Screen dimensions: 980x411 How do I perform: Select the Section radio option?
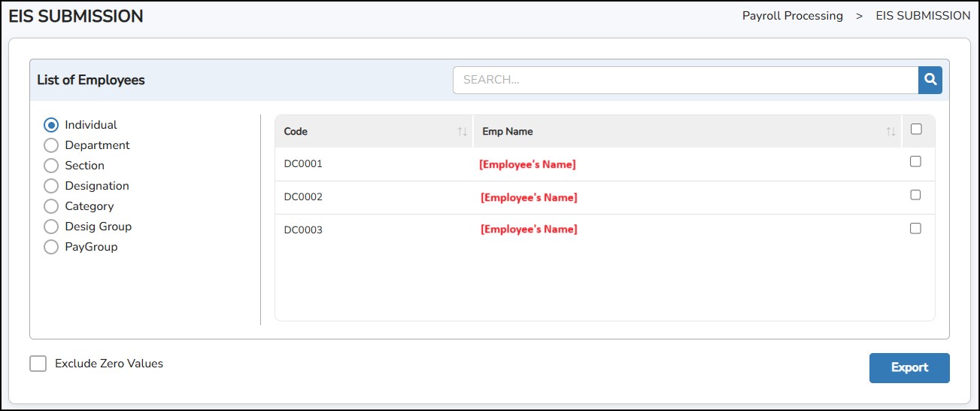(x=51, y=166)
